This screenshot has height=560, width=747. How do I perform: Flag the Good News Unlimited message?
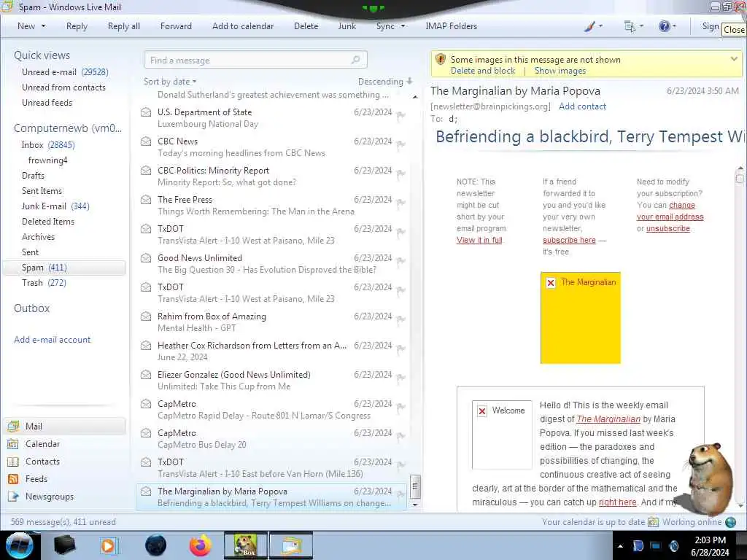point(400,262)
